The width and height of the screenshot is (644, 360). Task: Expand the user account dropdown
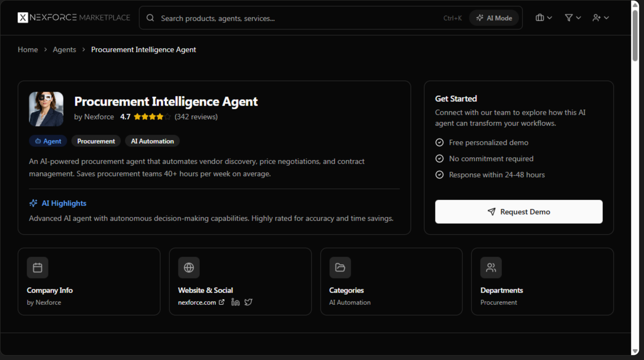click(x=601, y=18)
